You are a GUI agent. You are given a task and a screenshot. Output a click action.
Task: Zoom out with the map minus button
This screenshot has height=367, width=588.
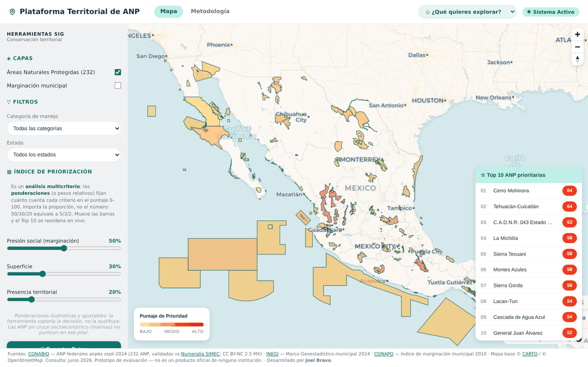click(x=577, y=47)
